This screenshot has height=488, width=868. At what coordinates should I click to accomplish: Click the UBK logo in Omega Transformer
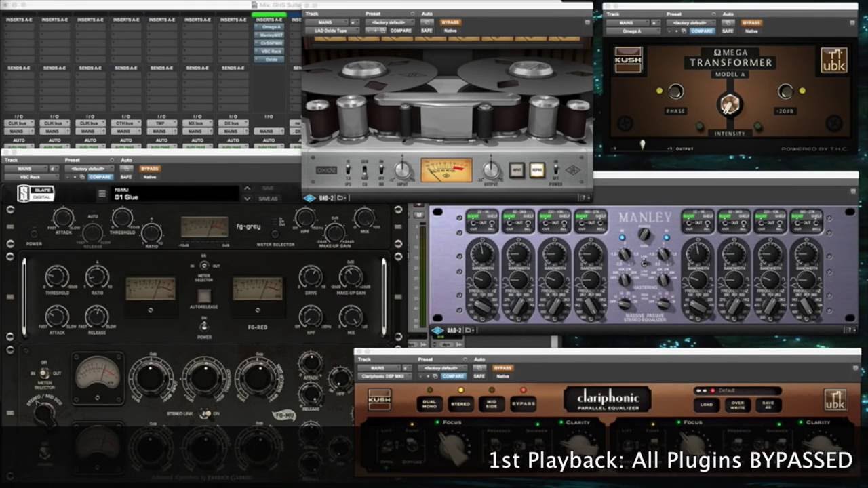point(833,60)
